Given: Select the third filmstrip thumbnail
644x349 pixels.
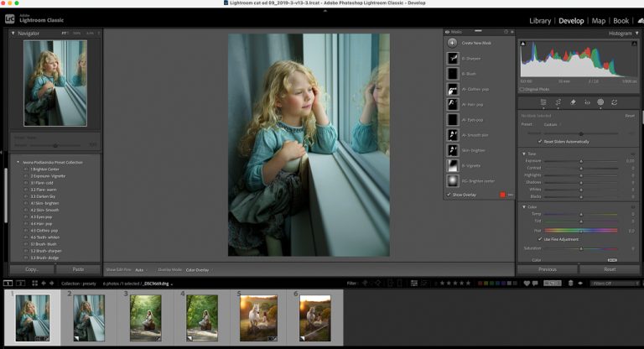Looking at the screenshot, I should [145, 317].
